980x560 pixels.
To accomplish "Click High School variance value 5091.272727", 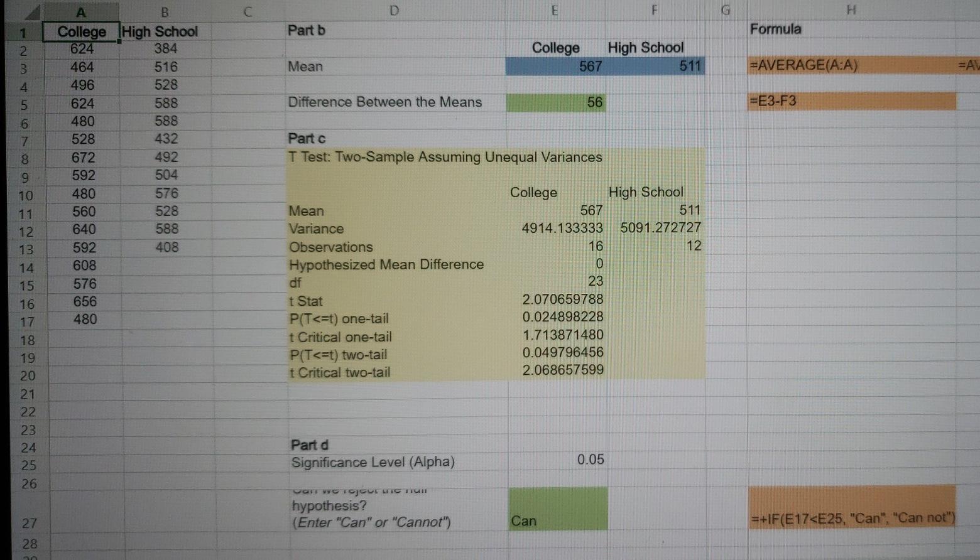I will 661,227.
